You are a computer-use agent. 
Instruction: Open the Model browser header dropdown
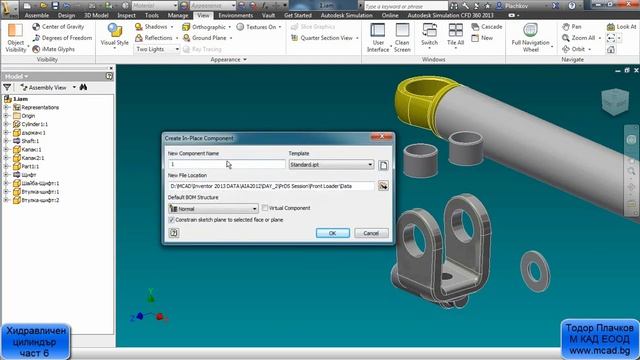pos(17,76)
